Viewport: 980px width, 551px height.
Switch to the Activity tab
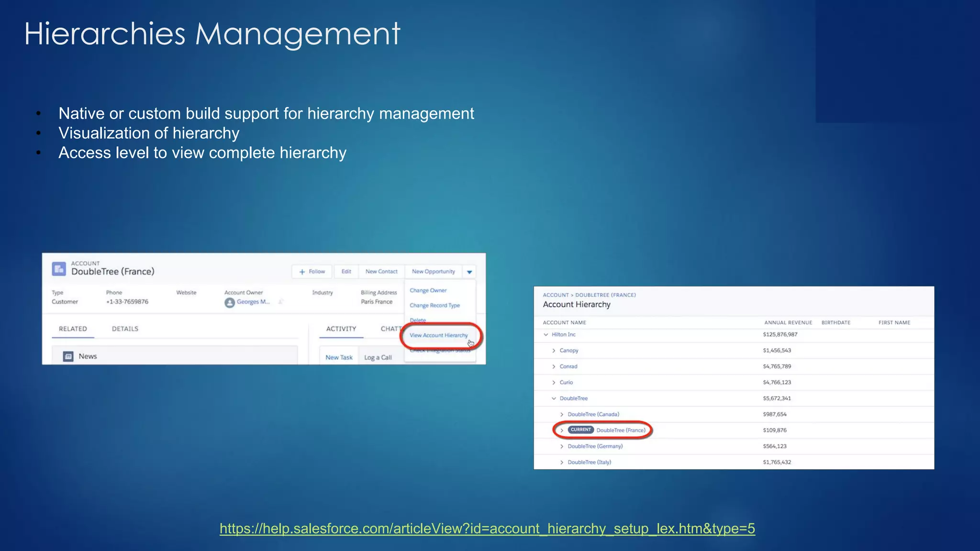click(x=341, y=329)
